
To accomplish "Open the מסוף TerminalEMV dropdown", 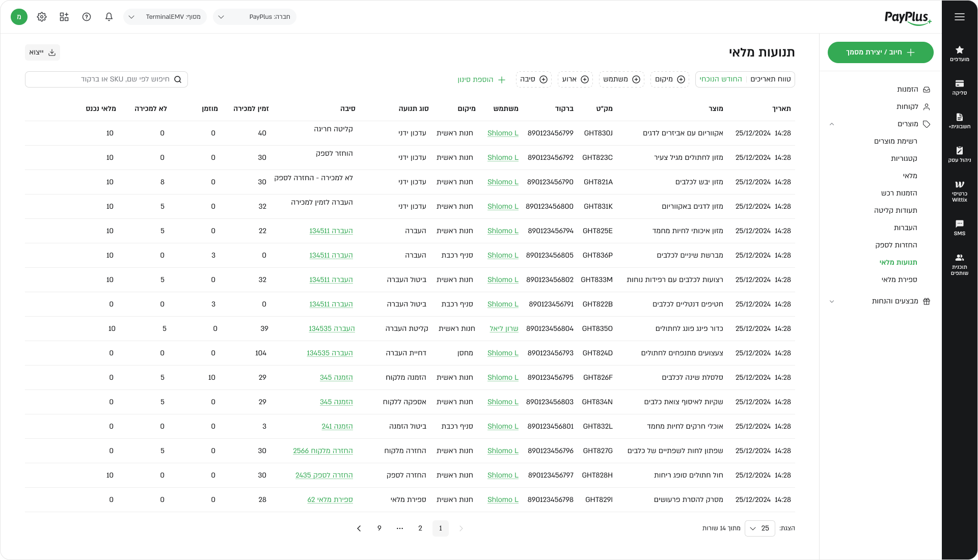I will click(165, 17).
